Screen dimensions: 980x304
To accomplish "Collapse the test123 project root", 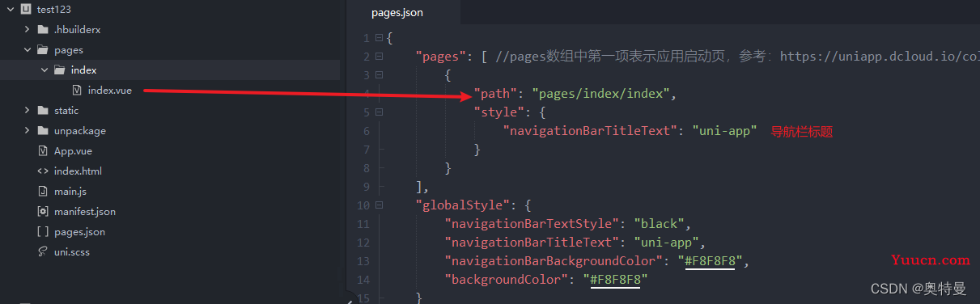I will click(10, 9).
